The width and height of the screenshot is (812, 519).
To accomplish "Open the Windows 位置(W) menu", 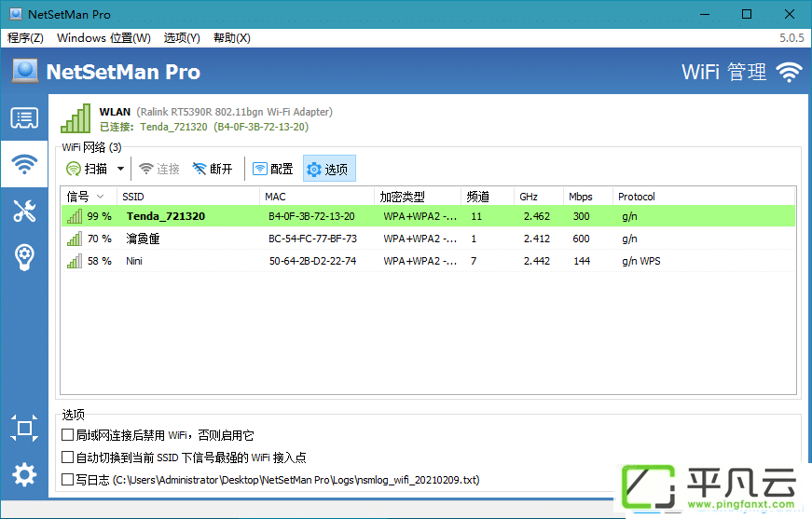I will tap(103, 38).
